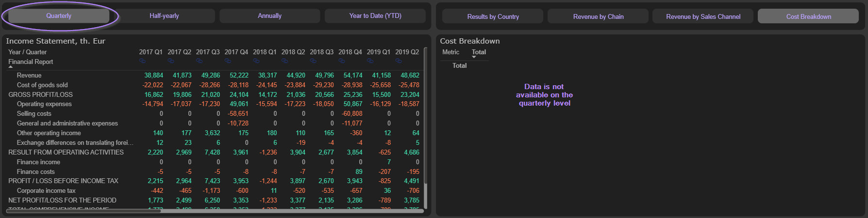Click the link icon under 2018 Q1
Image resolution: width=868 pixels, height=218 pixels.
click(x=256, y=61)
